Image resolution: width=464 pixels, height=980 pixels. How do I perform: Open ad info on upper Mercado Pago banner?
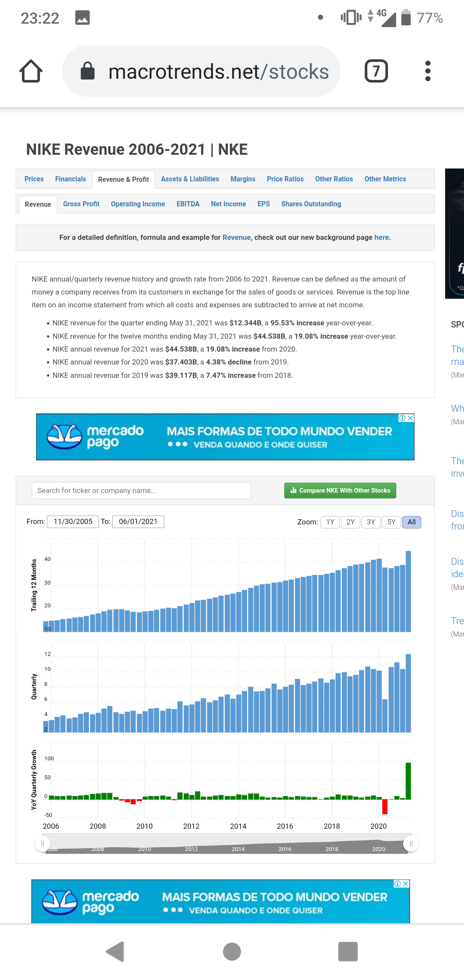[403, 418]
